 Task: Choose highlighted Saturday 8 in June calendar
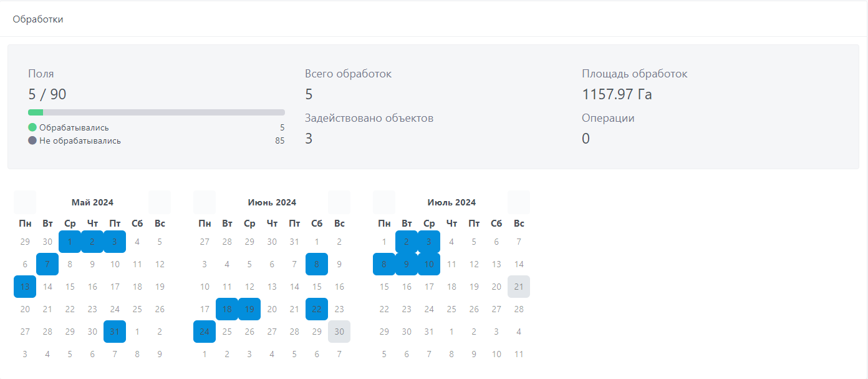(317, 264)
